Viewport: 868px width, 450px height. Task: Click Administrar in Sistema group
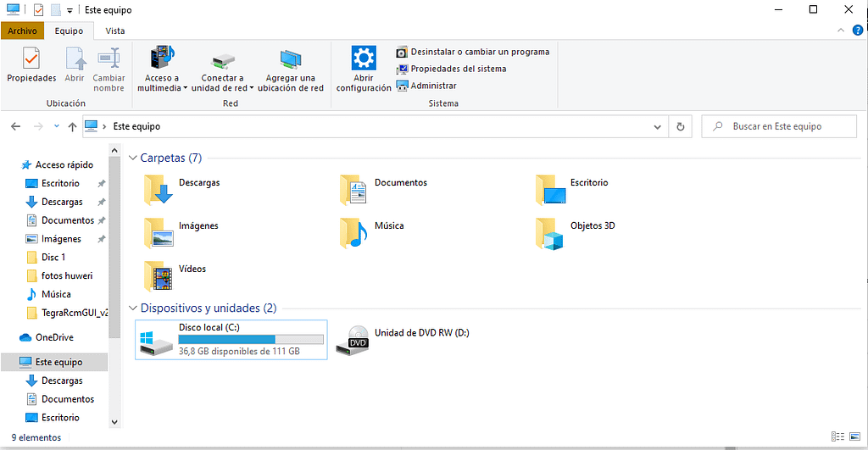pyautogui.click(x=426, y=86)
